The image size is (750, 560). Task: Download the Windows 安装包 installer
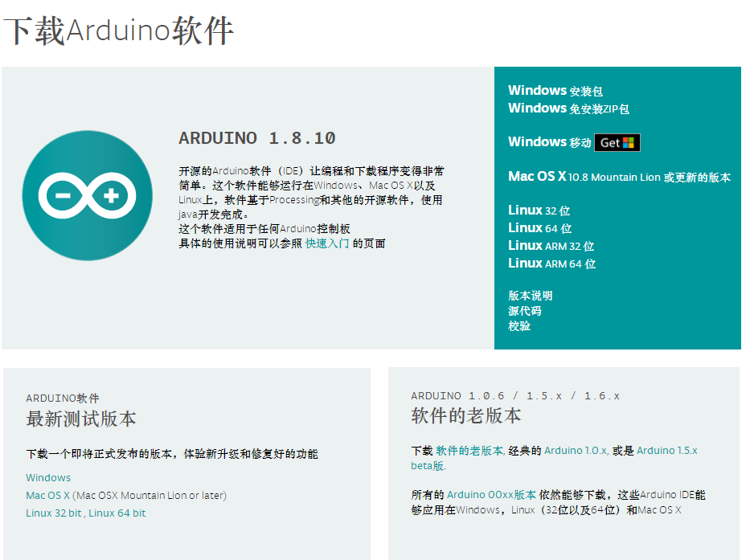[x=555, y=90]
